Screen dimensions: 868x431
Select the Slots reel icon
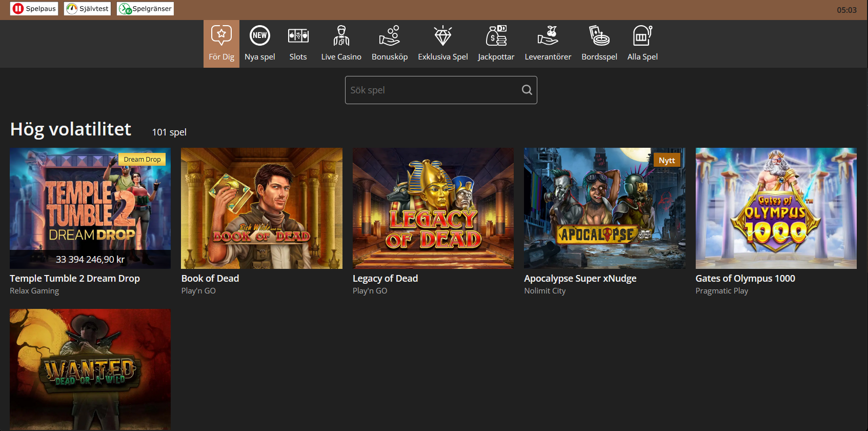[298, 35]
